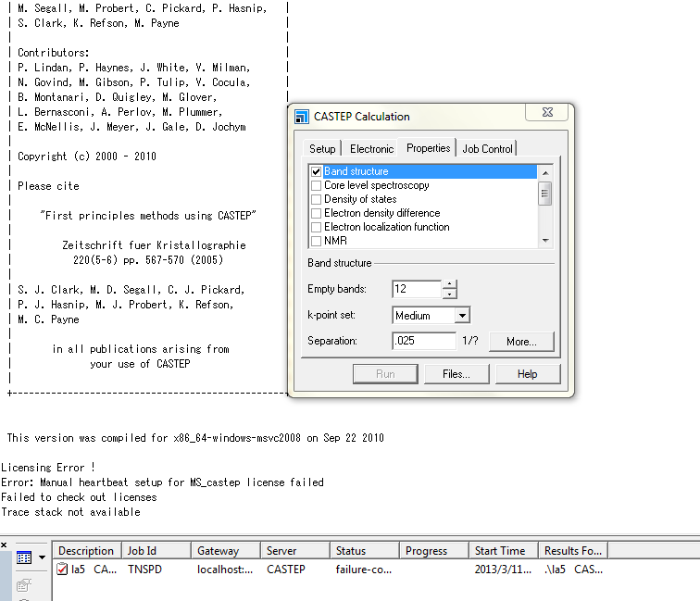Select the Properties tab
Screen dimensions: 700x601
[x=428, y=148]
